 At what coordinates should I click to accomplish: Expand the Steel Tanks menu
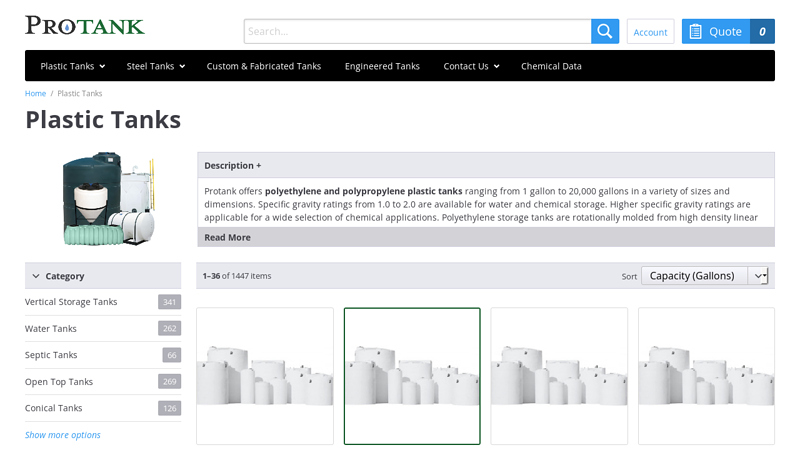pyautogui.click(x=155, y=66)
